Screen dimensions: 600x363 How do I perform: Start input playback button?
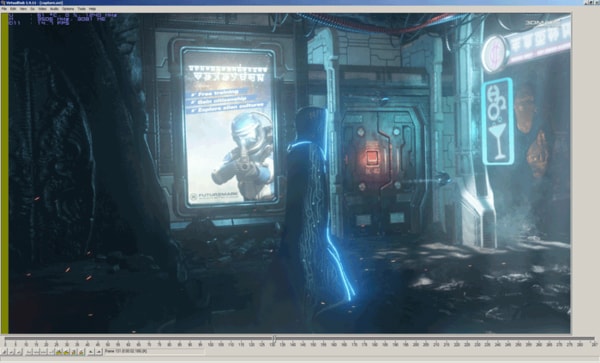click(x=11, y=352)
